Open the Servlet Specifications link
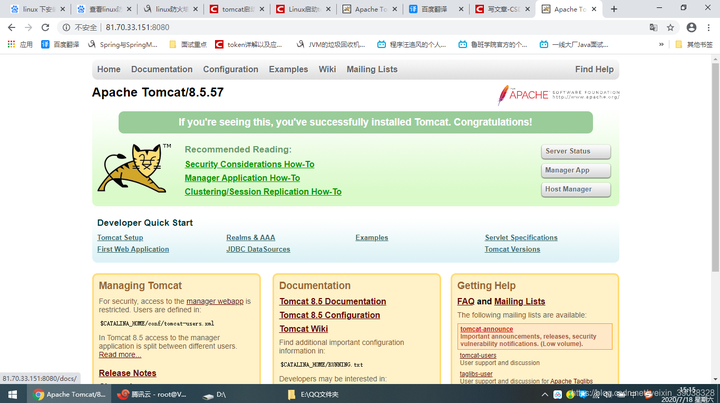This screenshot has width=720, height=403. coord(521,238)
